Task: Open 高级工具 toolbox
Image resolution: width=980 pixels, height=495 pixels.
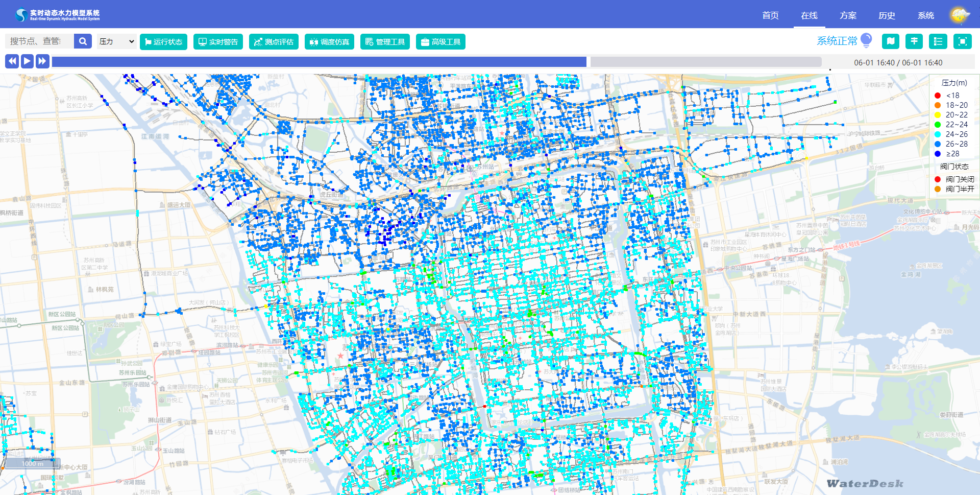Action: pos(440,42)
